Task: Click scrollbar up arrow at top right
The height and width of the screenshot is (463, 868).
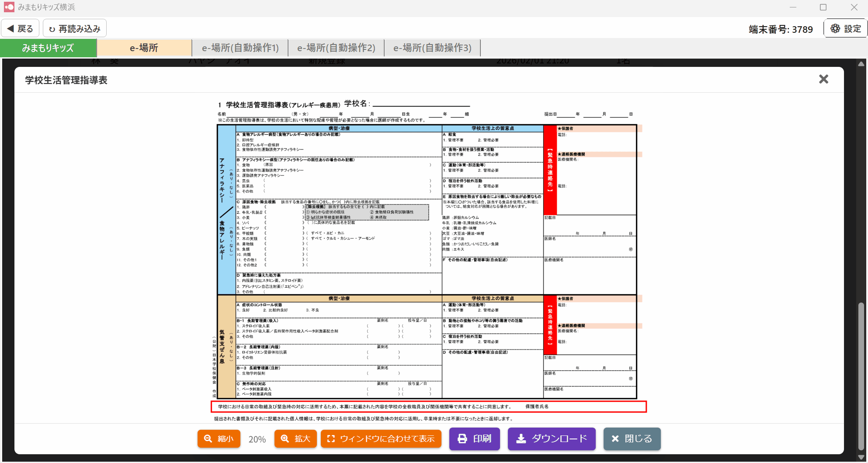Action: (861, 64)
